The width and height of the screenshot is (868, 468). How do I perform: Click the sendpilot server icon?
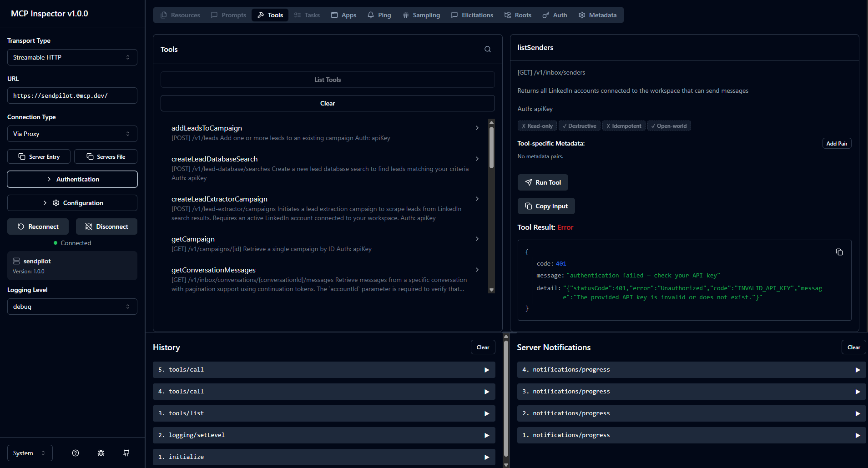(16, 261)
